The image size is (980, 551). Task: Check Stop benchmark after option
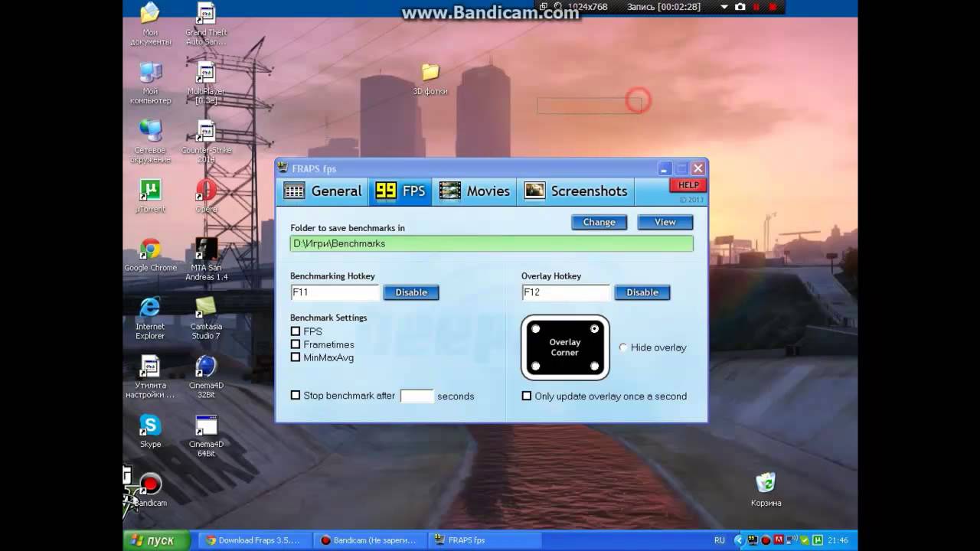click(x=296, y=396)
